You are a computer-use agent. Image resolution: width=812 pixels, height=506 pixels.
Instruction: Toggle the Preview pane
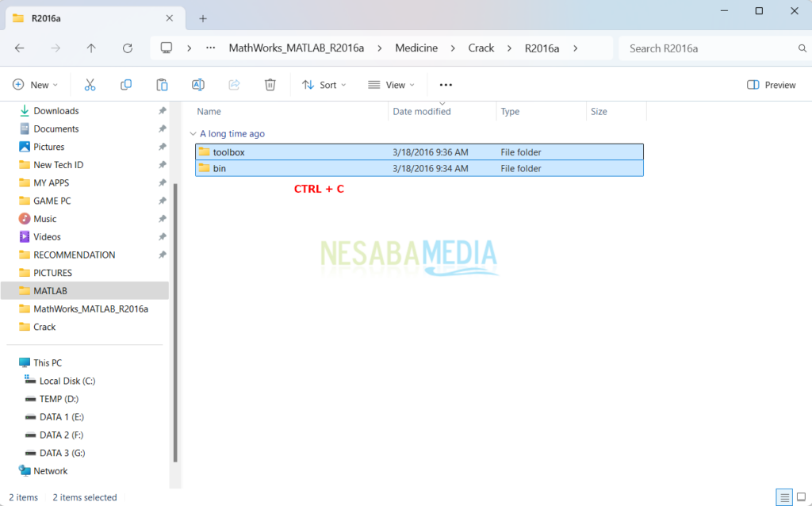770,84
